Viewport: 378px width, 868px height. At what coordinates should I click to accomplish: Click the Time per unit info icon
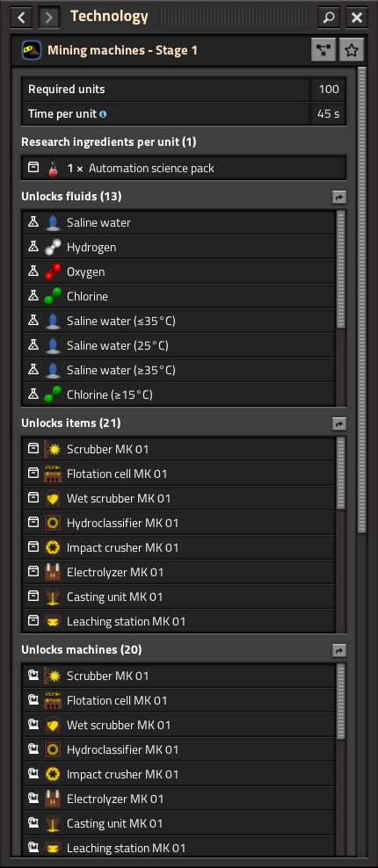click(x=103, y=114)
